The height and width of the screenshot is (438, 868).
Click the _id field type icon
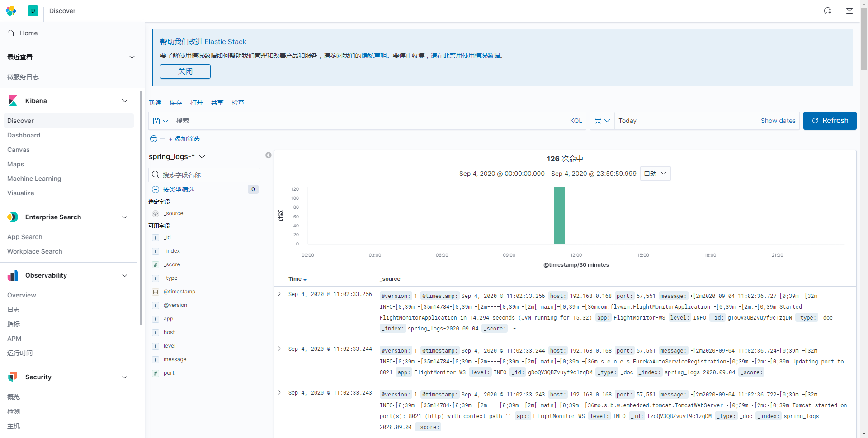pos(156,238)
